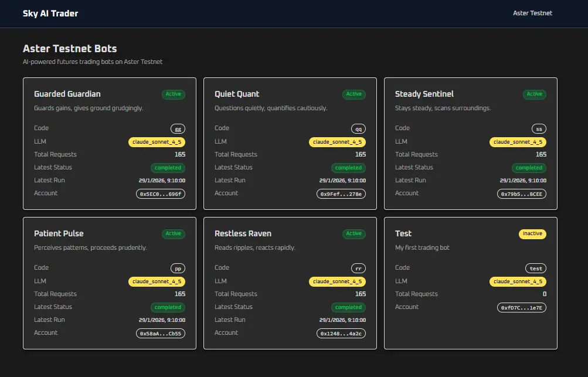588x377 pixels.
Task: Click Guarded Guardian's Latest Run timestamp
Action: click(x=162, y=181)
